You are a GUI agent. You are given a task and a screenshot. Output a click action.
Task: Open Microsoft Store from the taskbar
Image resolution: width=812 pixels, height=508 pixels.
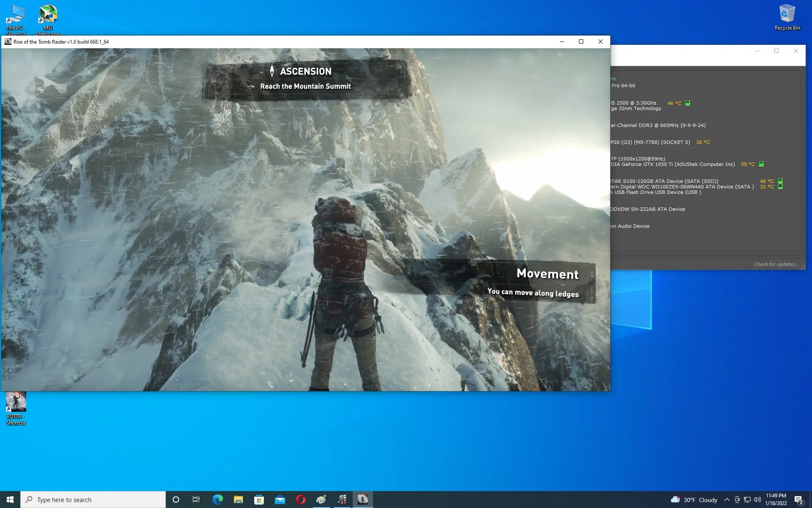(259, 500)
